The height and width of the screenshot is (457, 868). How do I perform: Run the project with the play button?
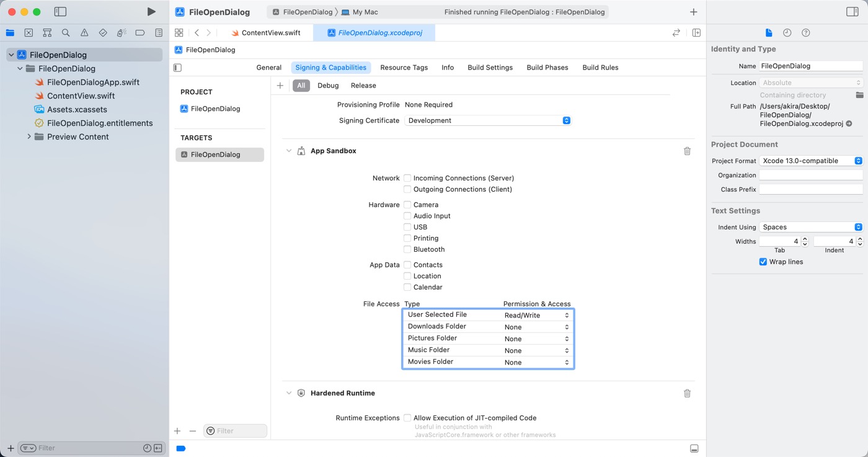(x=151, y=12)
